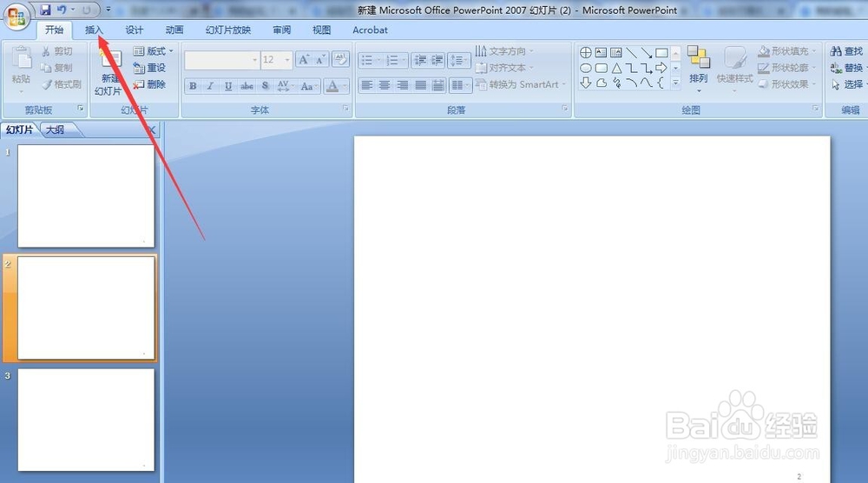Open the undo history dropdown arrow
This screenshot has width=868, height=483.
click(73, 10)
